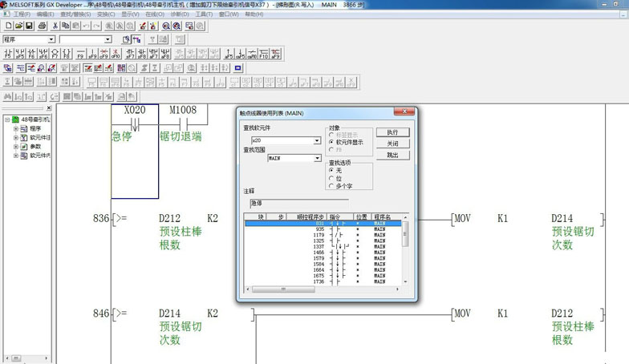Expand the 程序 tree node
The image size is (629, 364).
click(15, 128)
